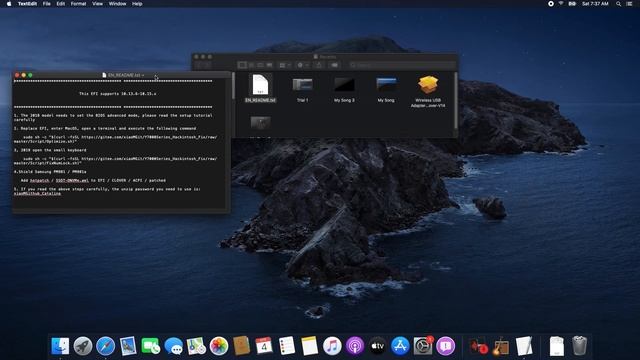Select Wireless USB Adapter package in Finder
The image size is (640, 360).
(x=428, y=91)
